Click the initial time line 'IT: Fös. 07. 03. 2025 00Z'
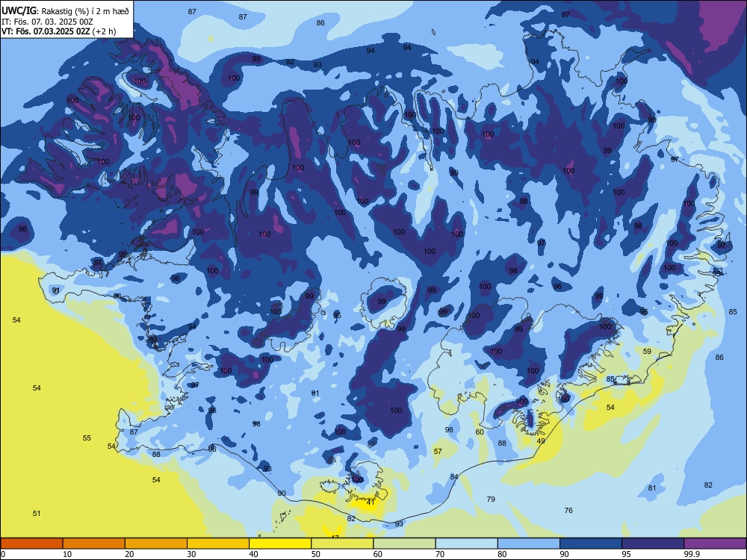747x560 pixels. (x=47, y=22)
